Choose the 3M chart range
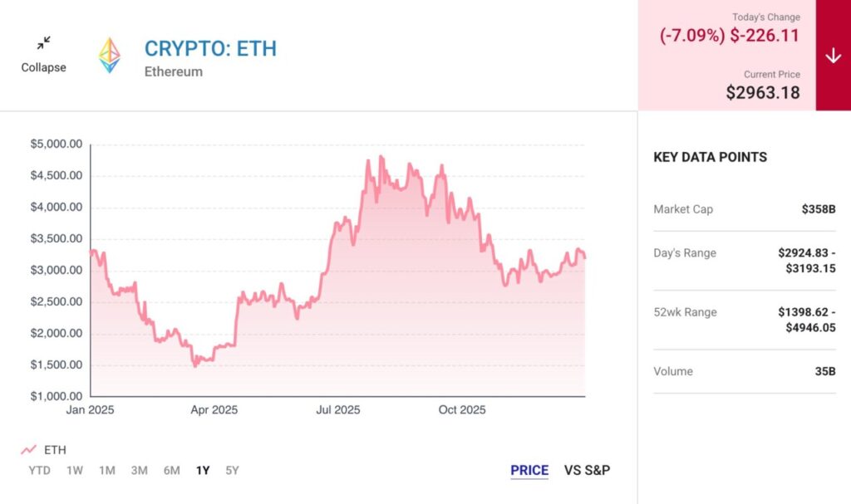This screenshot has width=851, height=504. click(x=139, y=471)
